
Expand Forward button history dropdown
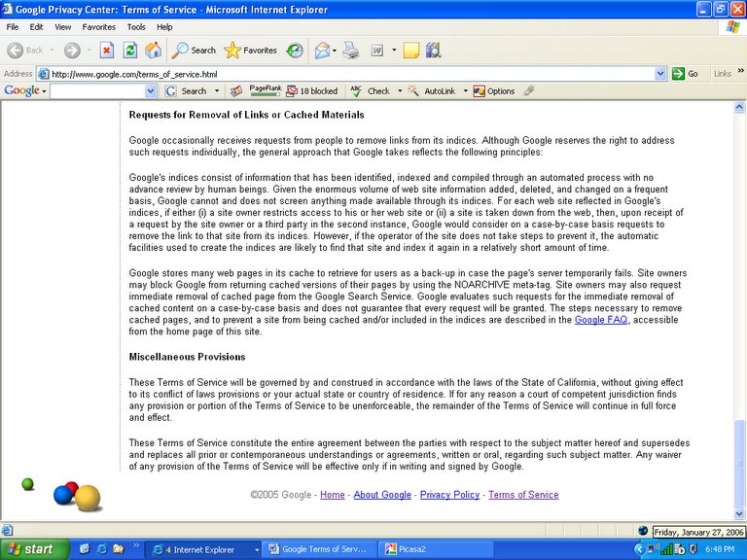point(89,50)
